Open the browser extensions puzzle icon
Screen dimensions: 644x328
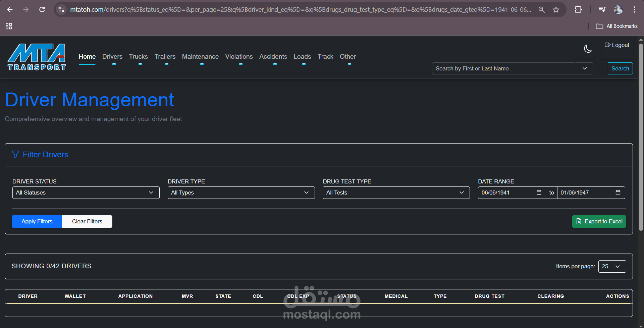coord(578,10)
